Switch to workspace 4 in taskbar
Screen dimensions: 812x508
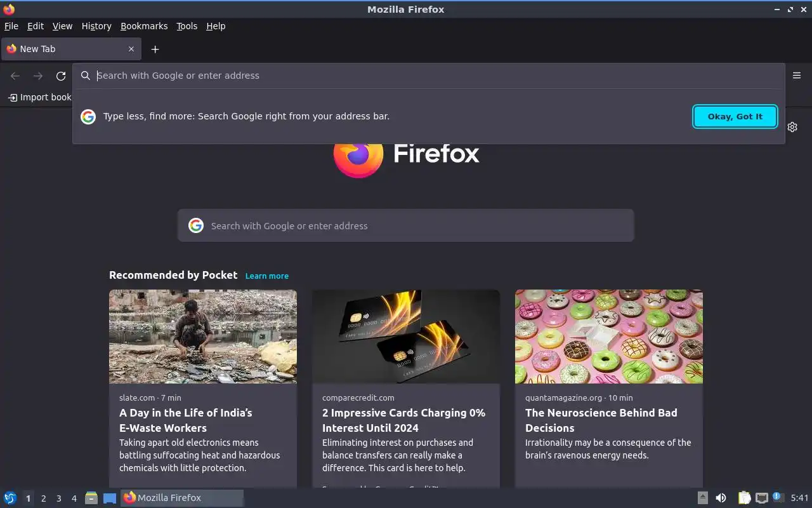pos(74,498)
